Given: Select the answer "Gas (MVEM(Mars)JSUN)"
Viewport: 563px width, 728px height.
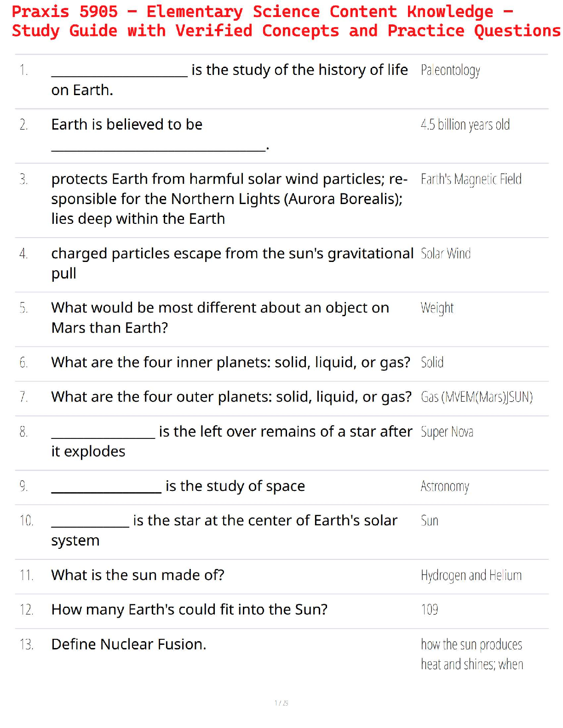Looking at the screenshot, I should (x=477, y=397).
